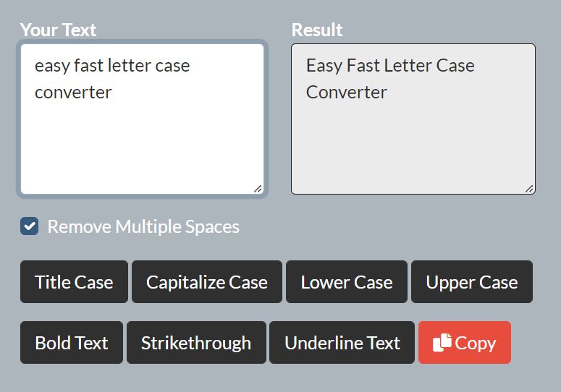Image resolution: width=561 pixels, height=392 pixels.
Task: Click the resize grip of the Result box
Action: coord(530,189)
